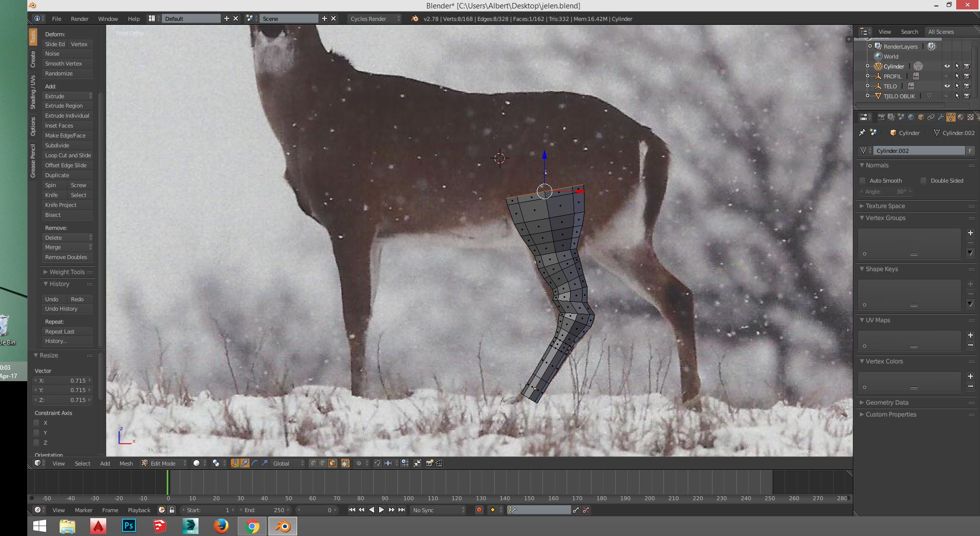Expand the Weight Tools panel

67,272
